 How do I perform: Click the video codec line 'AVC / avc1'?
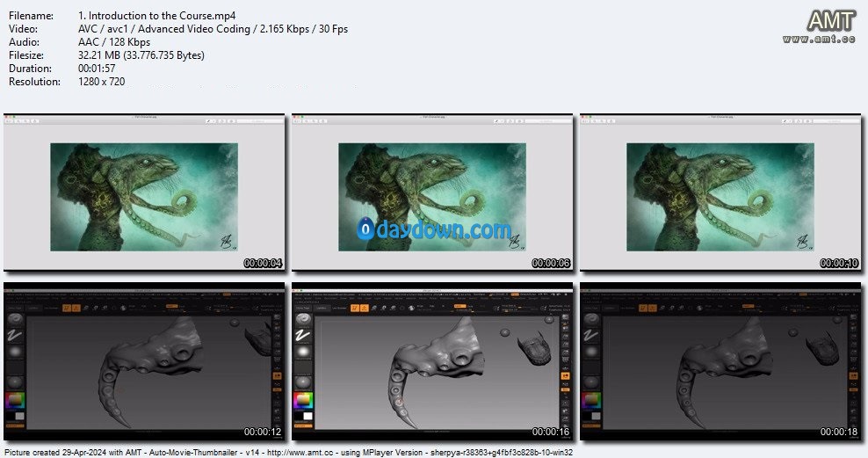click(x=103, y=29)
